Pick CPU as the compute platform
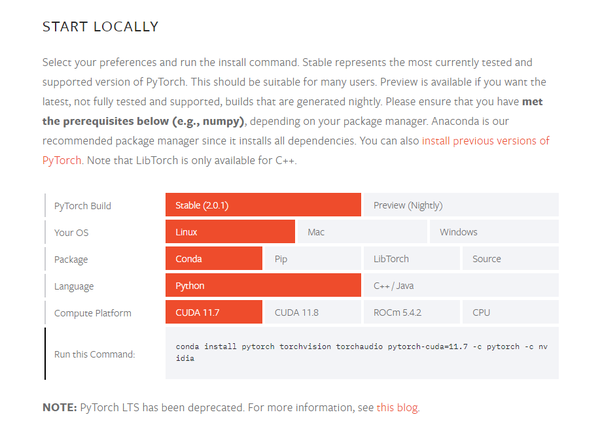 tap(508, 313)
